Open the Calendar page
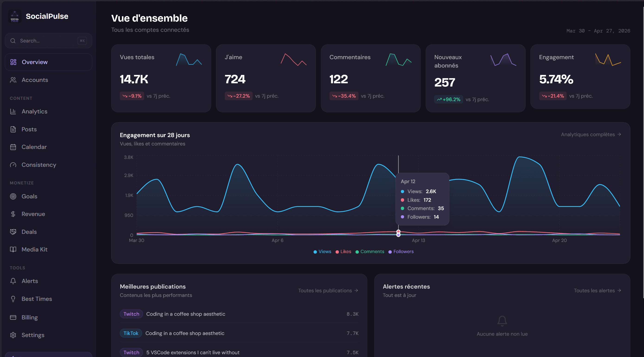 [x=48, y=147]
